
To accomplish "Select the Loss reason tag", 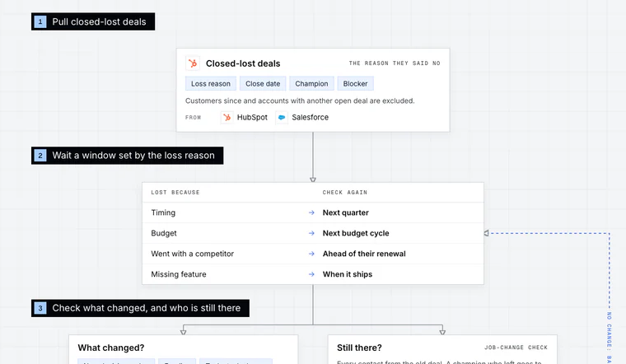I will point(211,84).
